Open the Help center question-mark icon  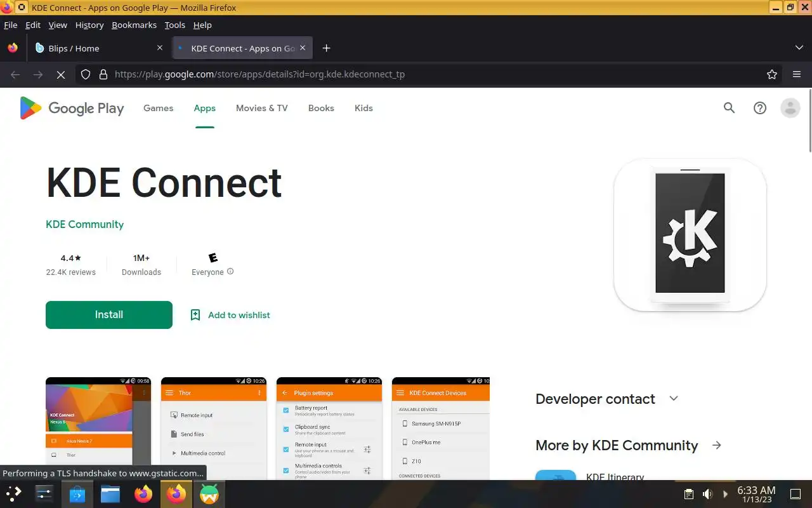pyautogui.click(x=760, y=108)
